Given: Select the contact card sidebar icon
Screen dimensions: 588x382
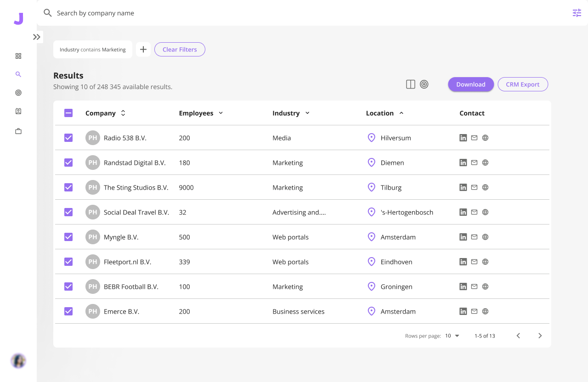Looking at the screenshot, I should click(x=18, y=111).
